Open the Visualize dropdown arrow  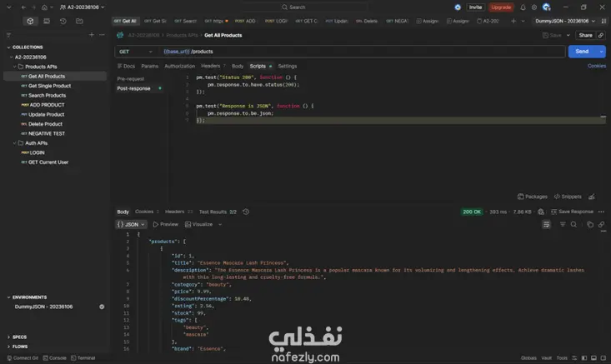[x=220, y=224]
